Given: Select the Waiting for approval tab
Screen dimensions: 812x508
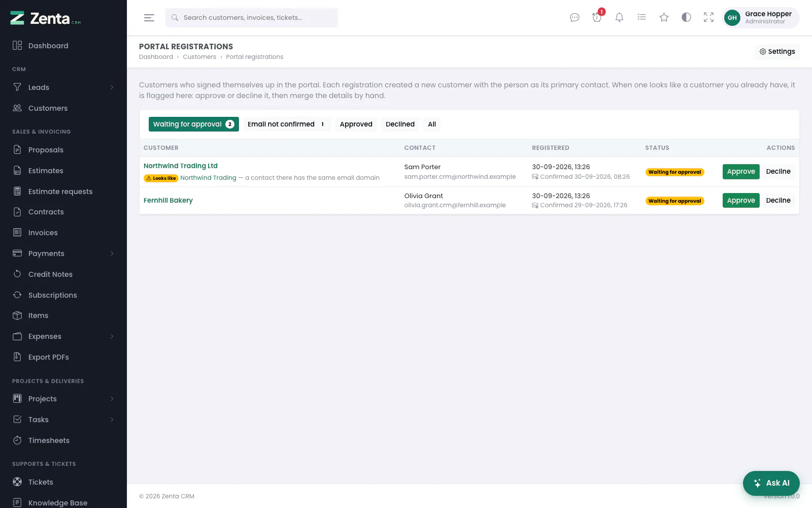Looking at the screenshot, I should tap(193, 124).
